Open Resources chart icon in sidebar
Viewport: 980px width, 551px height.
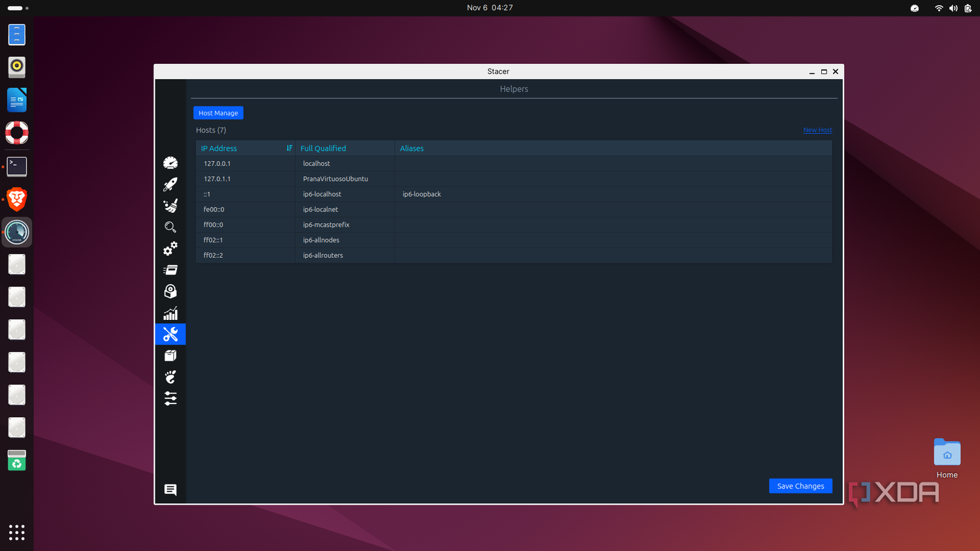coord(171,313)
